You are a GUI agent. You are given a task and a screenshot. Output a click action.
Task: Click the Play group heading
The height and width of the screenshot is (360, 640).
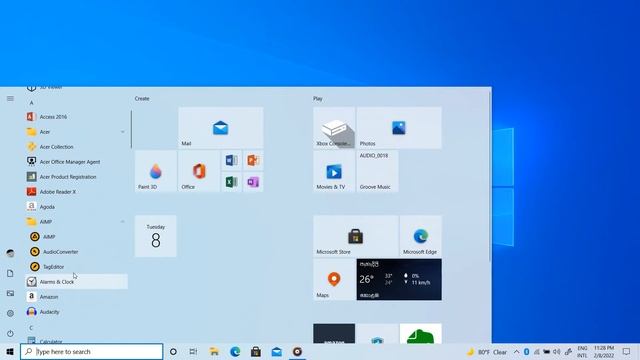(x=318, y=99)
